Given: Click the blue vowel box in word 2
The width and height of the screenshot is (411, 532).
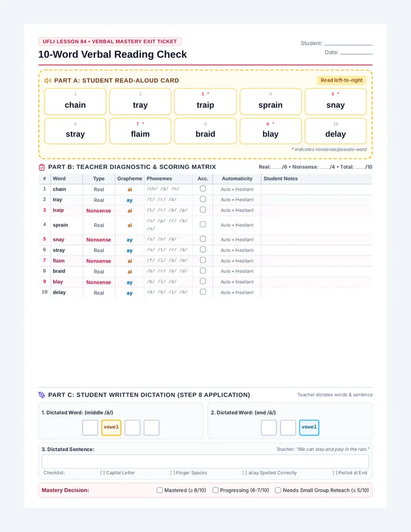Looking at the screenshot, I should [309, 428].
